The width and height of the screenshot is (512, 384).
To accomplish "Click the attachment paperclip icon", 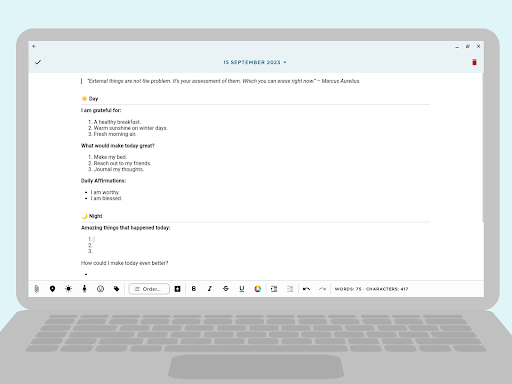I will [x=37, y=289].
